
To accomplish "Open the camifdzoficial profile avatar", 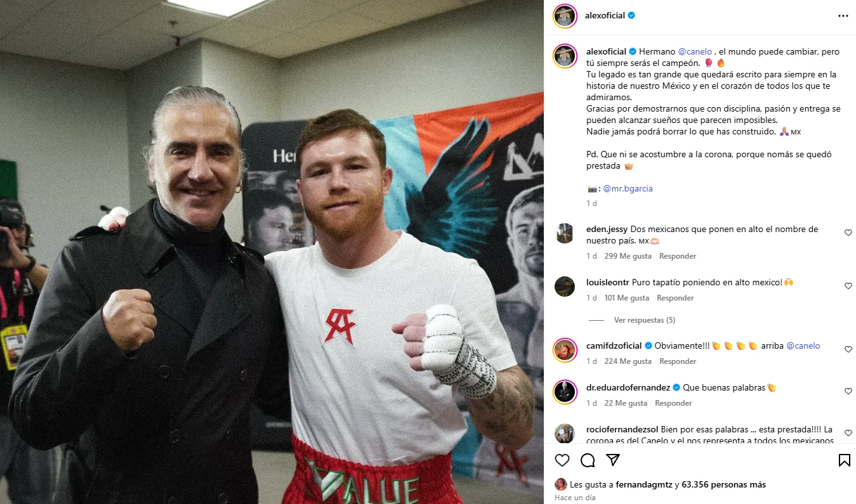I will coord(565,350).
